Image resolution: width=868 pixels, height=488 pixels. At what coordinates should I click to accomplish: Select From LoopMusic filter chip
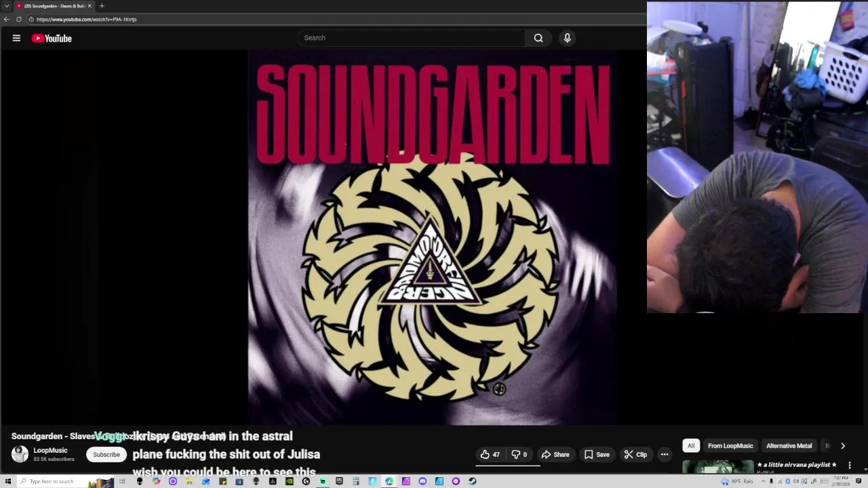point(730,446)
